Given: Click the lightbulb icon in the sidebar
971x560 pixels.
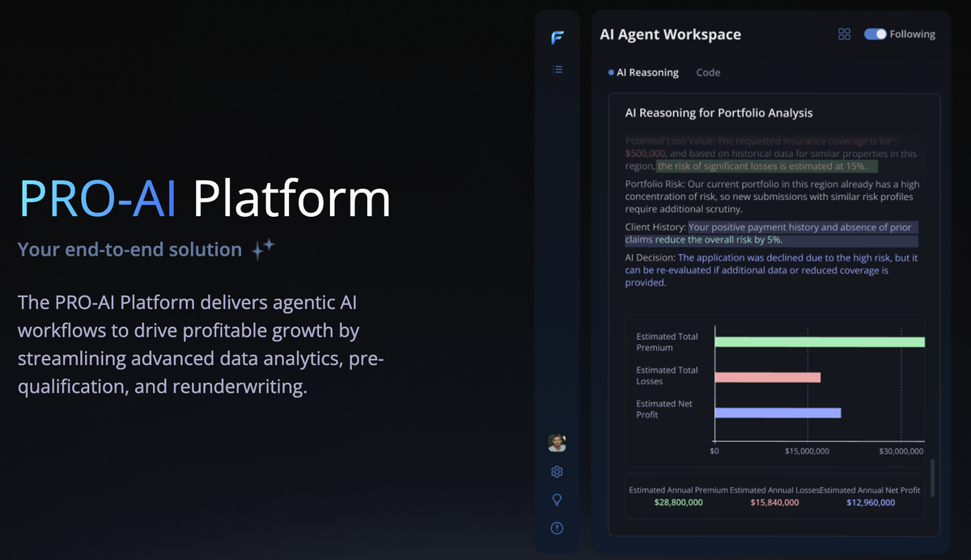Looking at the screenshot, I should pos(557,499).
